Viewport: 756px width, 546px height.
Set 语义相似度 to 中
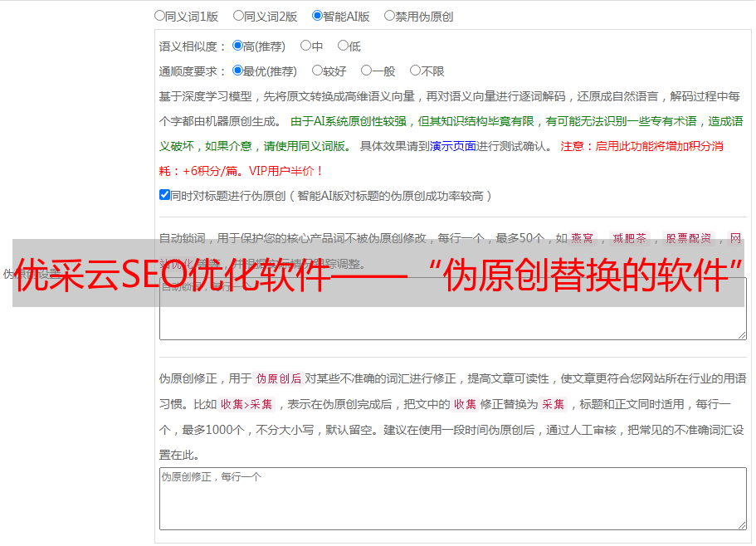point(305,46)
